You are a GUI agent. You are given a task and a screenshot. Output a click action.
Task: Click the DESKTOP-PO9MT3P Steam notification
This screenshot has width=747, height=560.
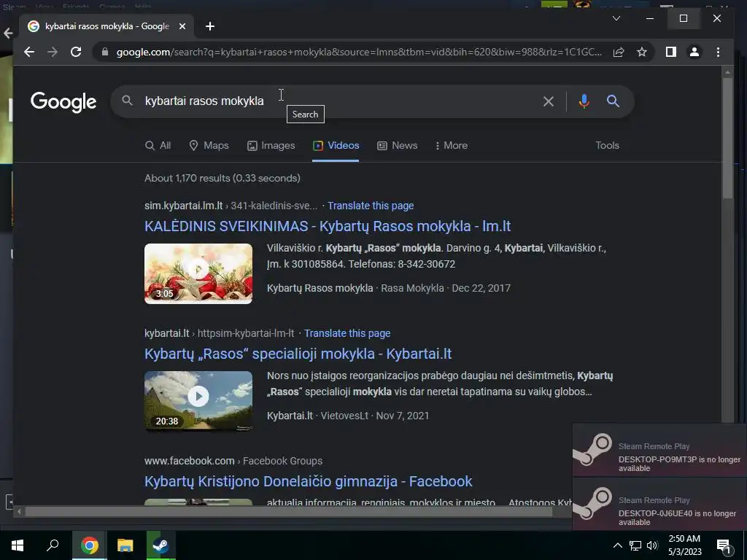click(x=659, y=451)
